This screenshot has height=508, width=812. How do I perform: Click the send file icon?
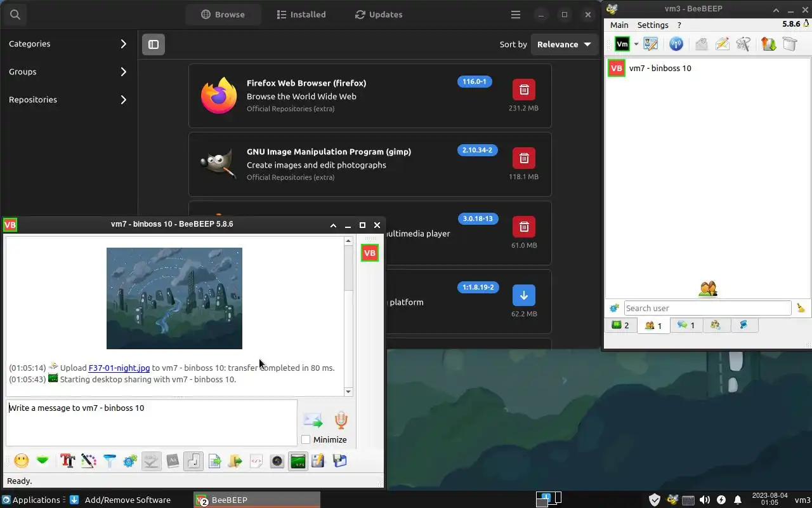(214, 460)
